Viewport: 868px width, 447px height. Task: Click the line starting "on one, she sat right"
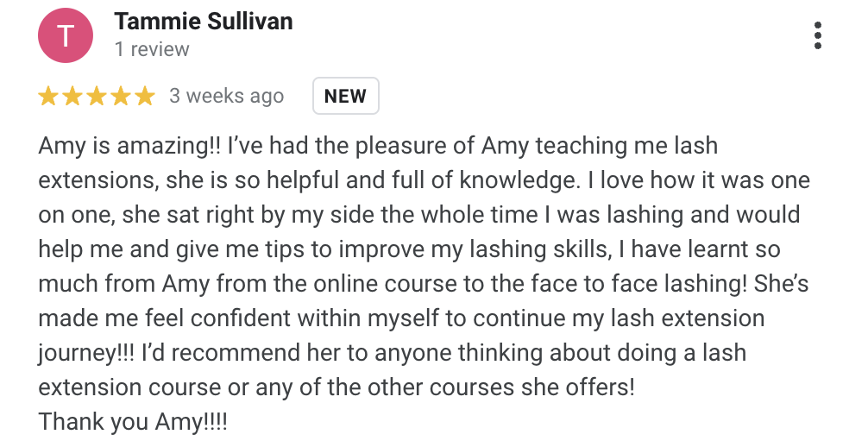click(x=418, y=215)
